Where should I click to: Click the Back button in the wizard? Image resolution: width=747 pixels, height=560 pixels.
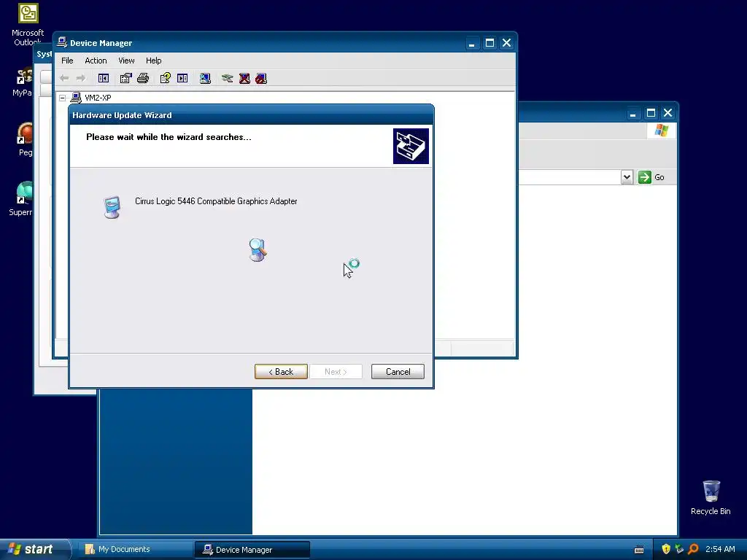(281, 371)
